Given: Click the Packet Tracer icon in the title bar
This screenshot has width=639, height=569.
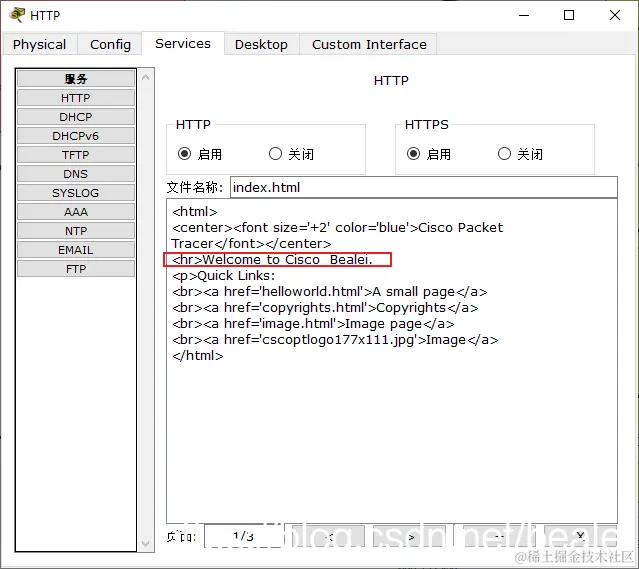Looking at the screenshot, I should pyautogui.click(x=17, y=15).
